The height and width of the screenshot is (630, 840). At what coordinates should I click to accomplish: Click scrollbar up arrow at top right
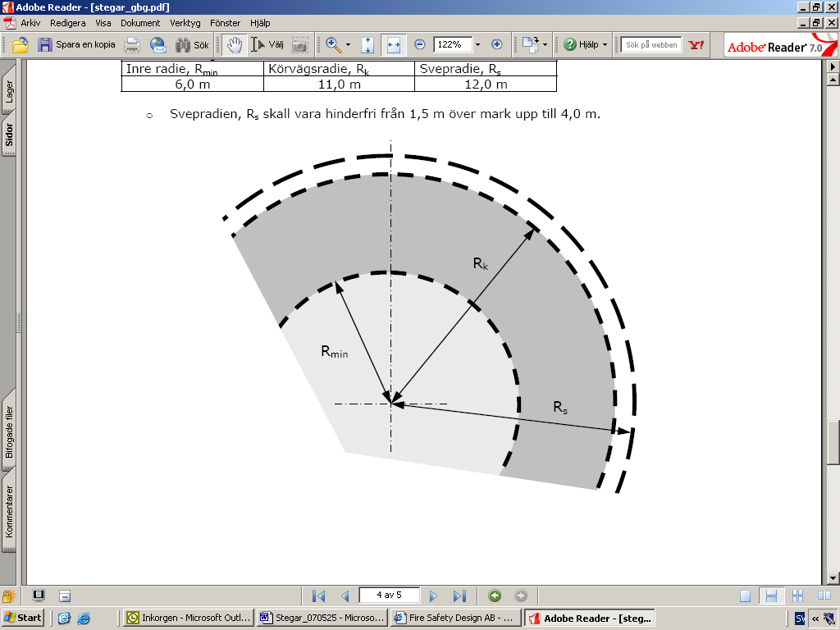point(833,80)
